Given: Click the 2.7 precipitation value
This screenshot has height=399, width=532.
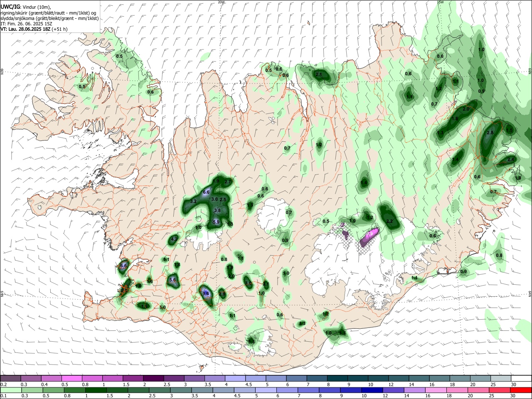Looking at the screenshot, I should tap(227, 182).
